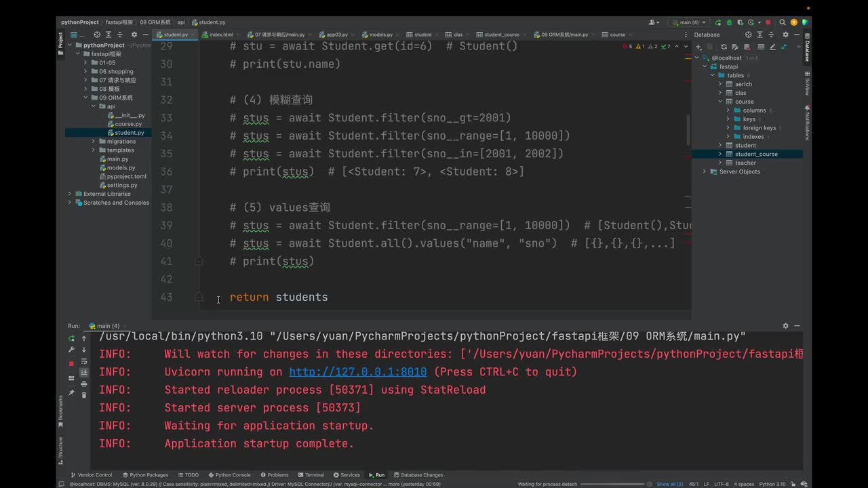Switch to app03.py editor tab
Image resolution: width=868 pixels, height=488 pixels.
337,35
